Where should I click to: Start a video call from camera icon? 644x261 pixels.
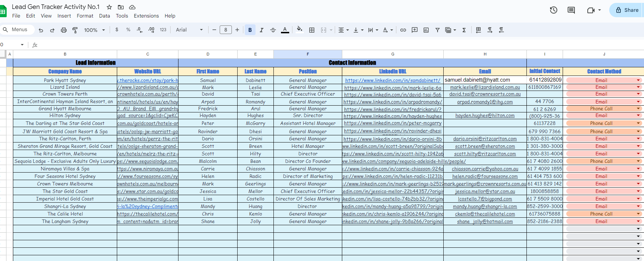point(591,10)
